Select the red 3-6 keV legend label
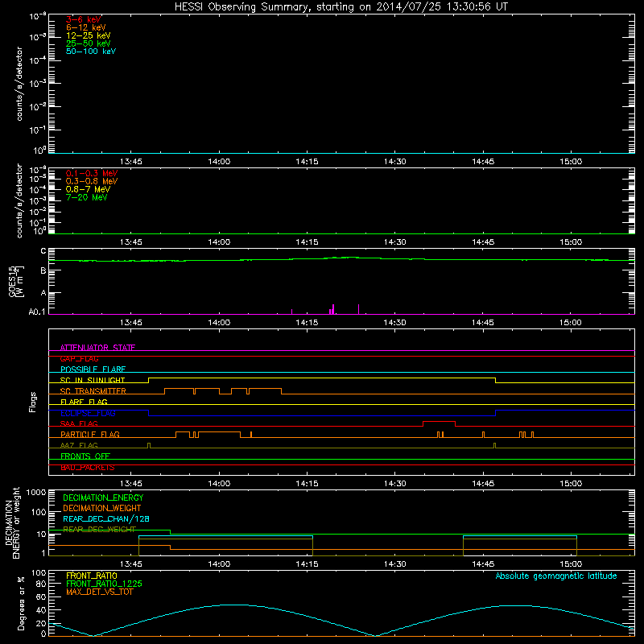This screenshot has height=644, width=644. (84, 19)
